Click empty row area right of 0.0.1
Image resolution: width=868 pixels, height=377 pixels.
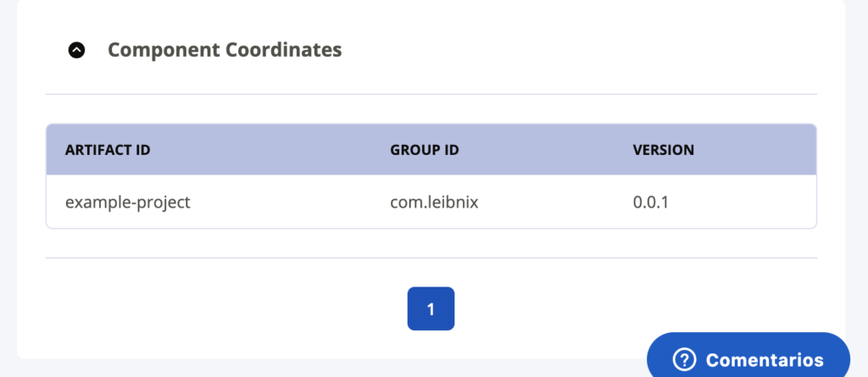coord(746,202)
